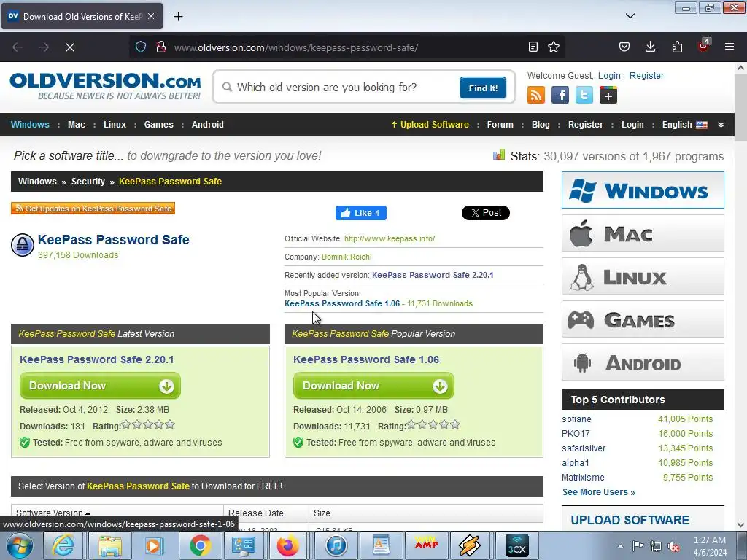The height and width of the screenshot is (560, 747).
Task: Click Get Updates on KeePass Password Safe
Action: 93,209
